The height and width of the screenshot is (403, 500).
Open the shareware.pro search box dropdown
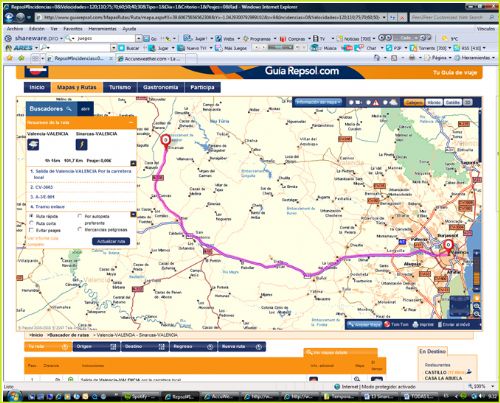coord(139,38)
